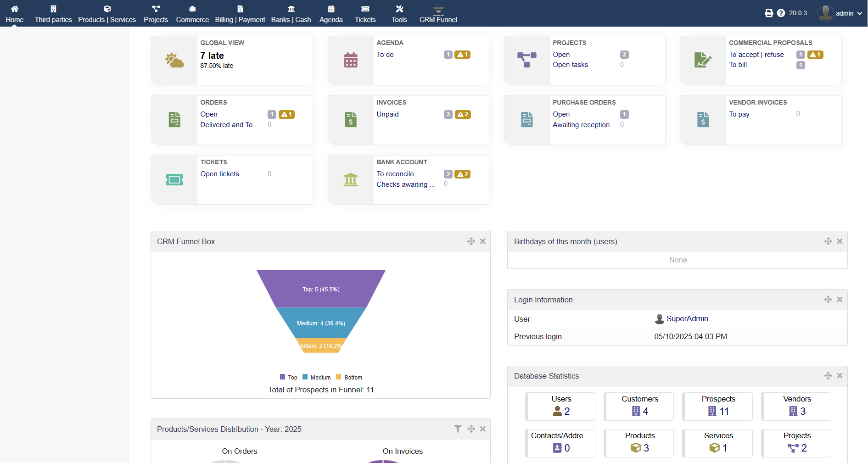Toggle the Bottom series in funnel legend
The width and height of the screenshot is (868, 463).
[x=349, y=377]
